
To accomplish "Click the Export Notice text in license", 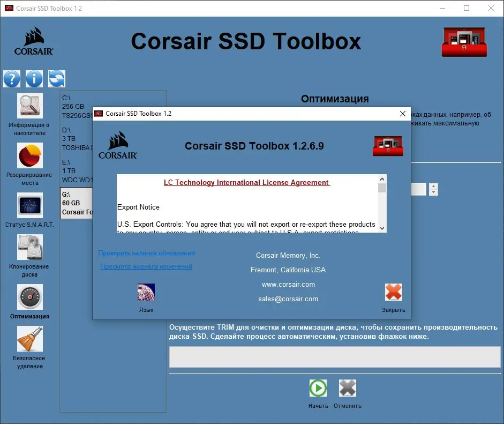I will pyautogui.click(x=138, y=207).
